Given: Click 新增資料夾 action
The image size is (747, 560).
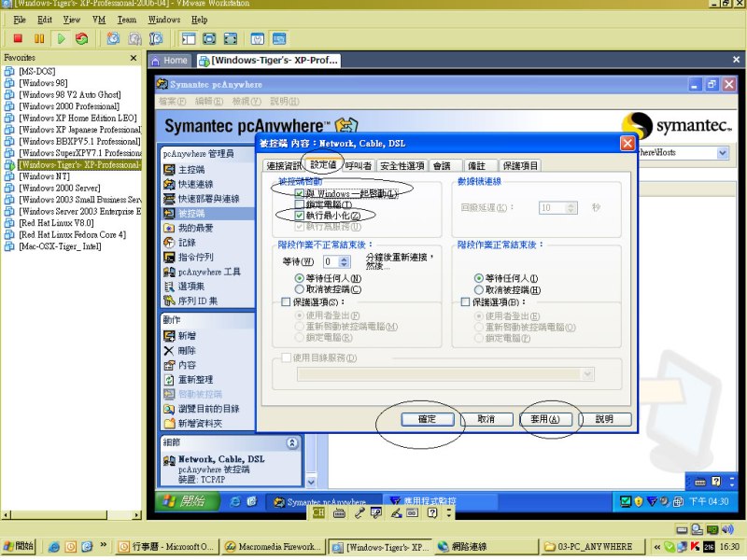Looking at the screenshot, I should 200,424.
